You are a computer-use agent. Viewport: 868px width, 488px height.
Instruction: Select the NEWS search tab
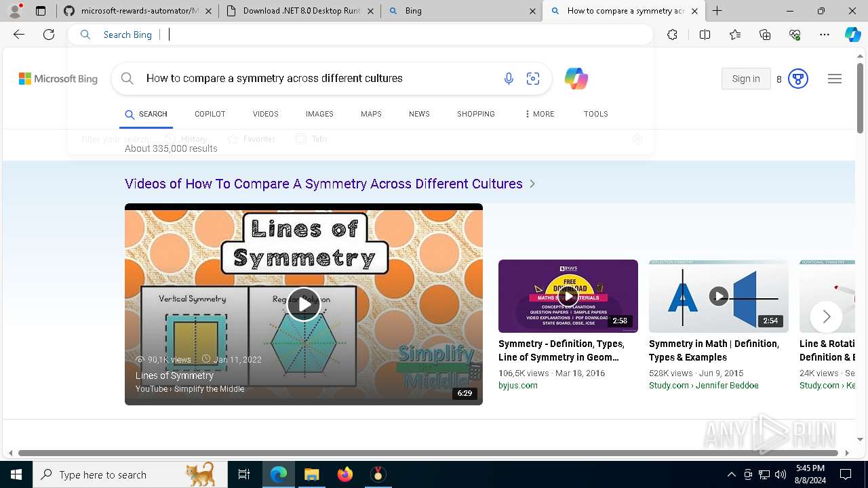tap(419, 114)
